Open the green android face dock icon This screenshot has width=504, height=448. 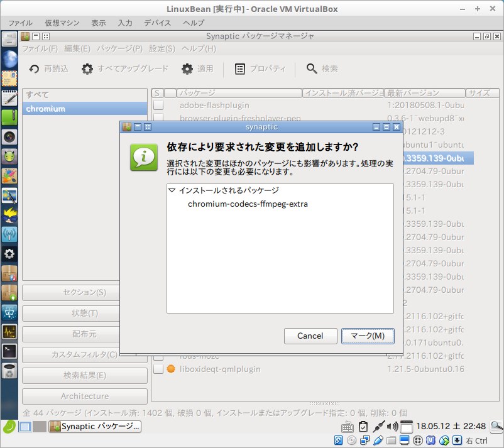click(x=9, y=156)
